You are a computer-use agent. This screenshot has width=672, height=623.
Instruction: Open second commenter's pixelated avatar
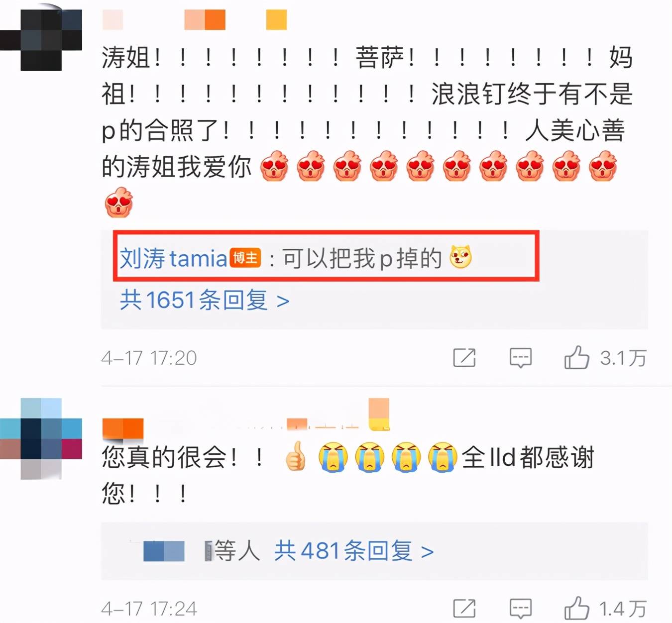pos(41,438)
